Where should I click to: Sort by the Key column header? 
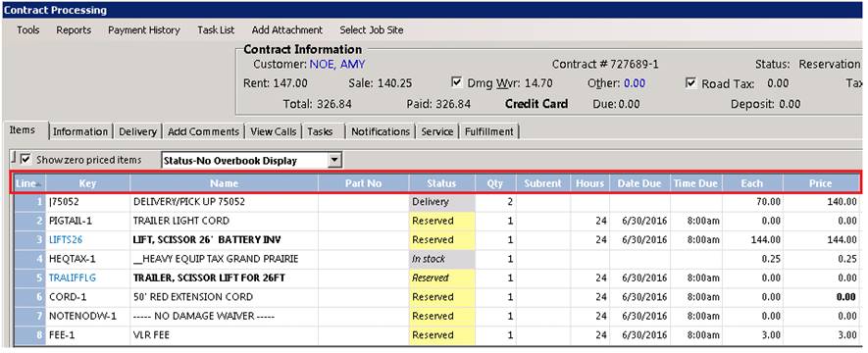pos(87,183)
